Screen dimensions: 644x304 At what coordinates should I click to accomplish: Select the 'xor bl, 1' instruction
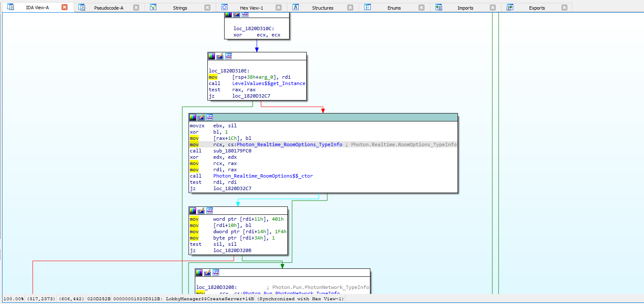pyautogui.click(x=209, y=132)
